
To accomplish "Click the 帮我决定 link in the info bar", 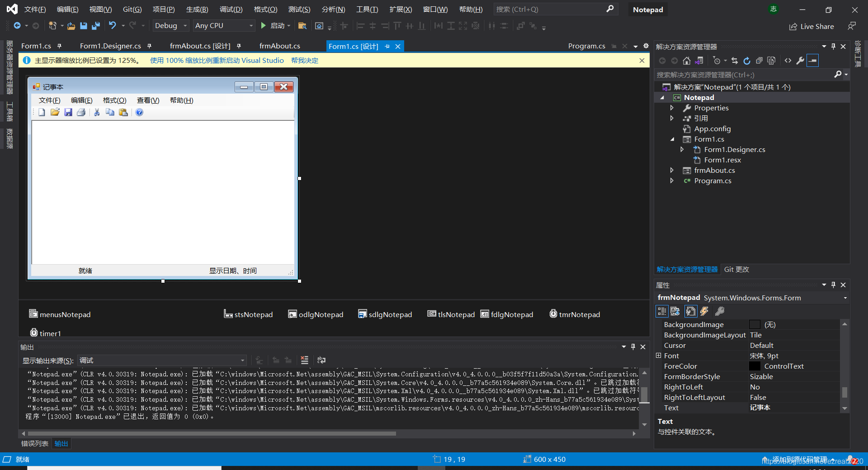I will pos(305,61).
